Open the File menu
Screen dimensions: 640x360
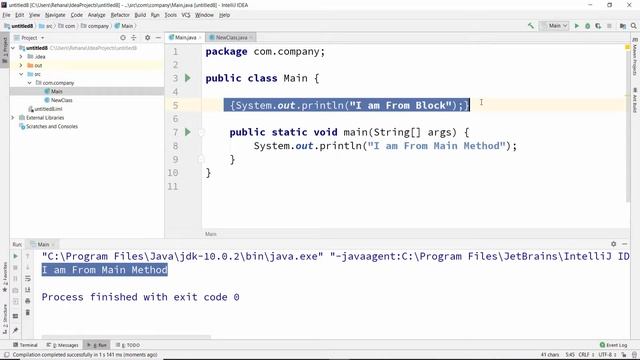pos(6,15)
